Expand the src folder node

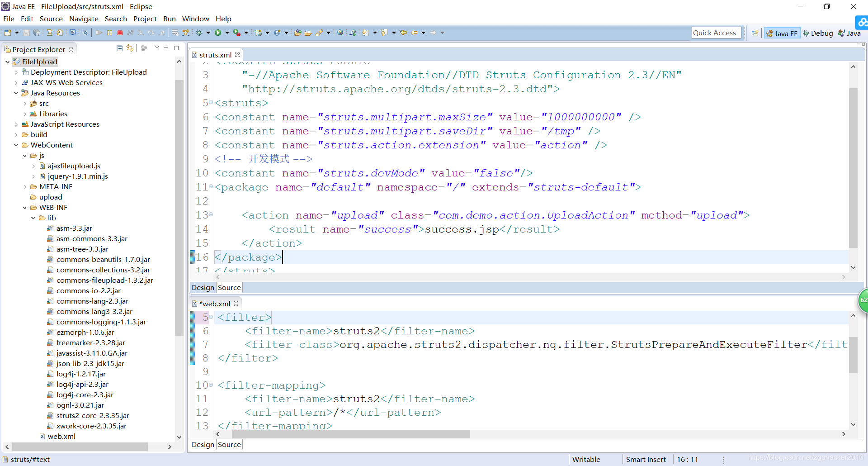pos(25,104)
